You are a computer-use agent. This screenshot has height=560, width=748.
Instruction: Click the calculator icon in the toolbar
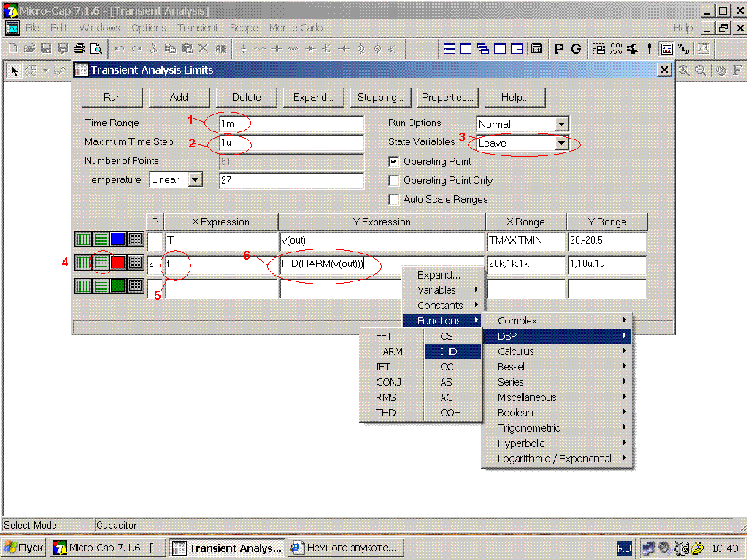coord(536,49)
